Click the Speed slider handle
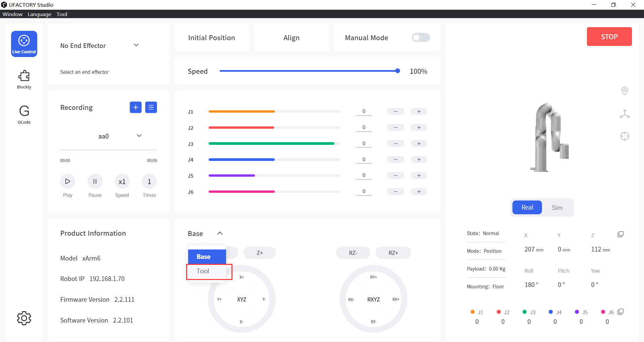644x342 pixels. (x=397, y=71)
